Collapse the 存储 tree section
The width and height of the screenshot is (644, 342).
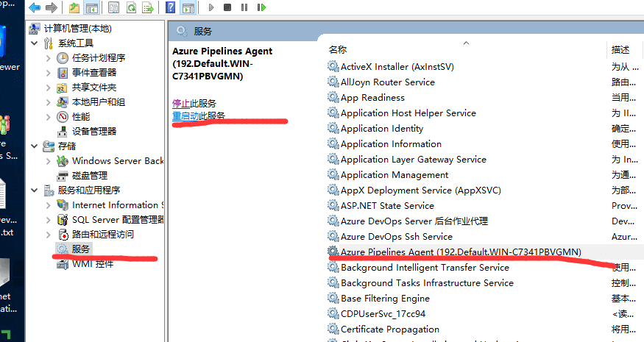tap(35, 146)
